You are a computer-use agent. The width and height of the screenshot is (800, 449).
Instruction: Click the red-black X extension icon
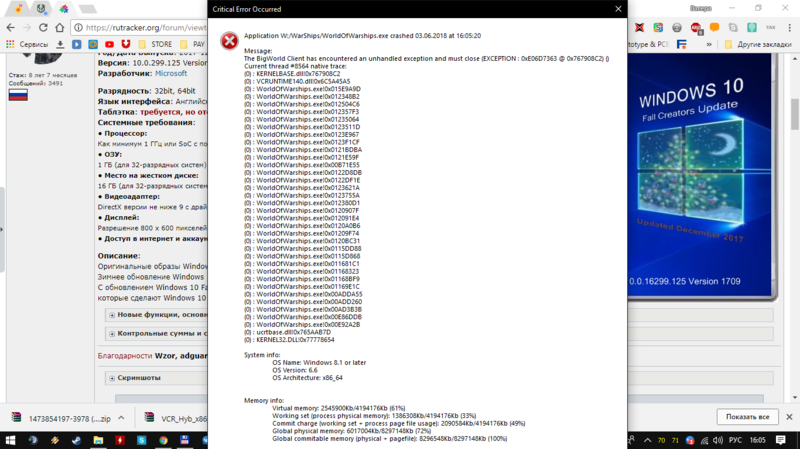(639, 28)
